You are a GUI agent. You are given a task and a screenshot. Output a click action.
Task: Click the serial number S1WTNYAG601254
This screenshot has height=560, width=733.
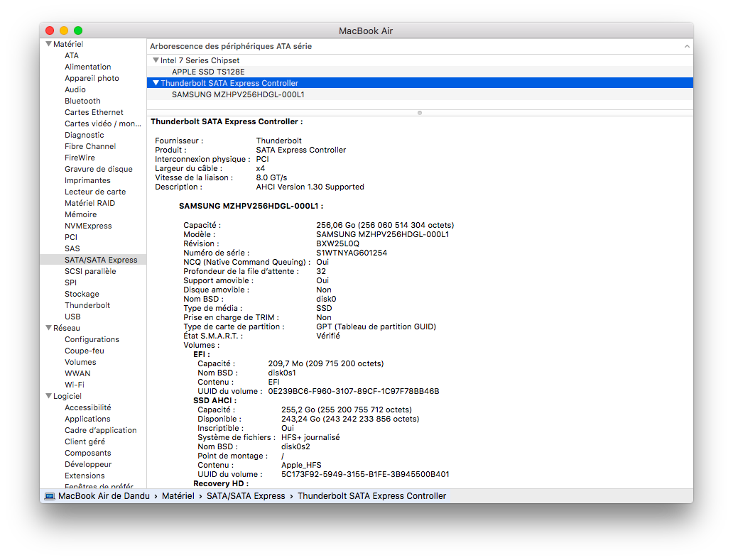tap(352, 253)
